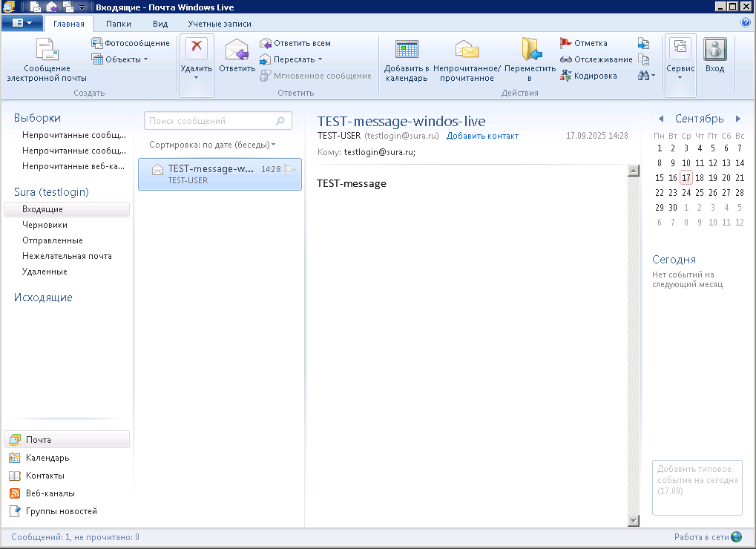Open Reply all (Ответить всем)
The width and height of the screenshot is (756, 549).
tap(295, 43)
